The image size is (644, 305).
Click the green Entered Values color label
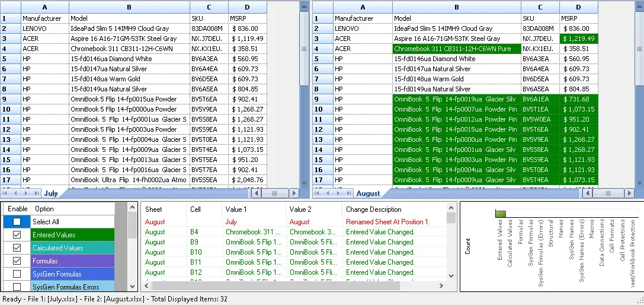point(73,234)
